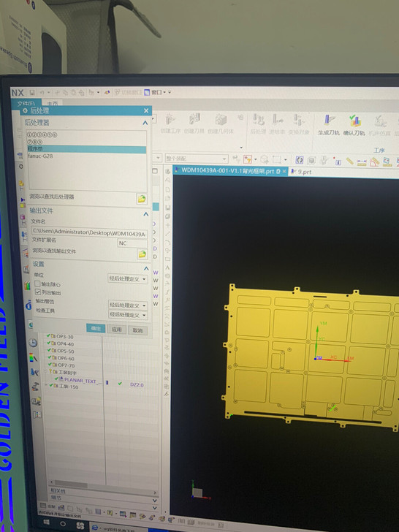
Task: Open the 输出警告 dropdown
Action: [x=128, y=305]
